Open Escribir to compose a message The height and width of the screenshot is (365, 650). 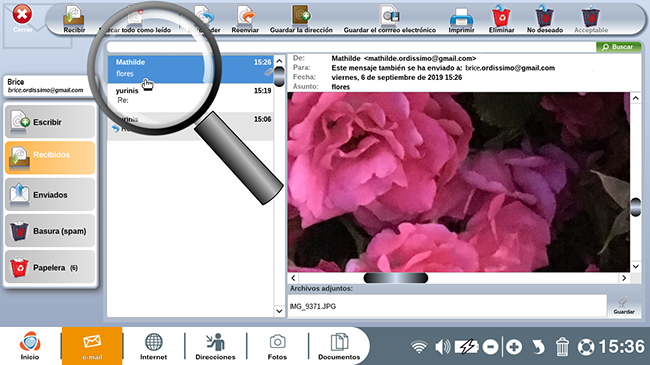(x=50, y=122)
